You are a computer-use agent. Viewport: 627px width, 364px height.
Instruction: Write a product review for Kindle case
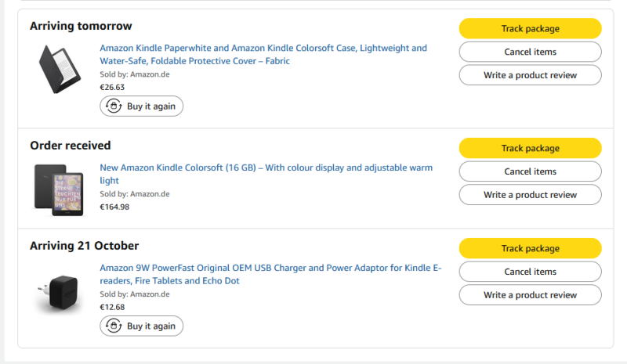pyautogui.click(x=530, y=75)
